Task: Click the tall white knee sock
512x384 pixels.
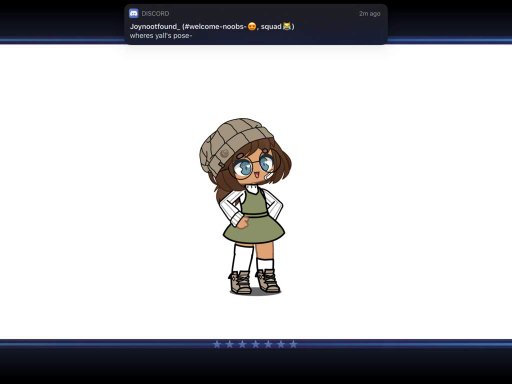Action: pos(242,258)
